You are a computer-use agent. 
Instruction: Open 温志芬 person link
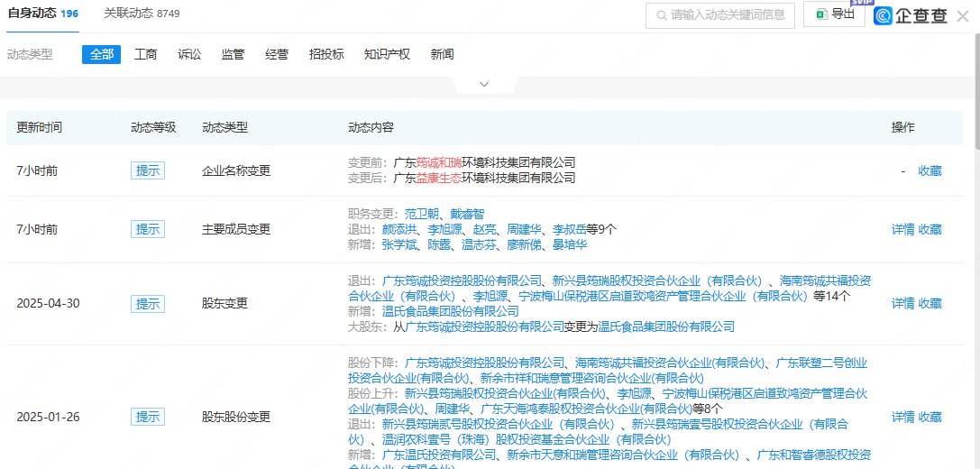(479, 244)
